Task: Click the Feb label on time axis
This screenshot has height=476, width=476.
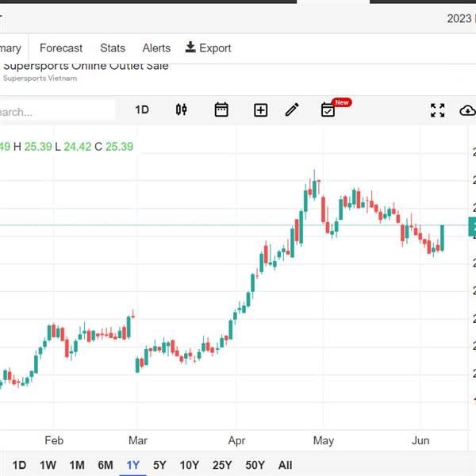Action: [54, 440]
